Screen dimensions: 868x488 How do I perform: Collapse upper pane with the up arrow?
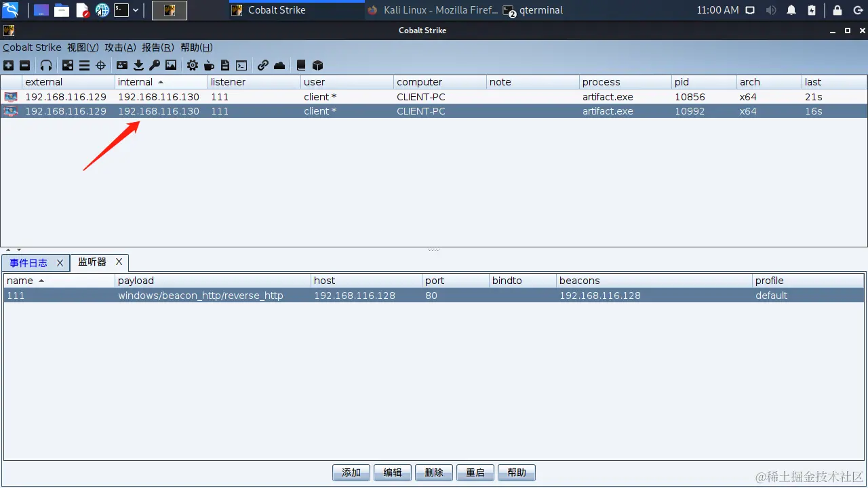tap(8, 250)
